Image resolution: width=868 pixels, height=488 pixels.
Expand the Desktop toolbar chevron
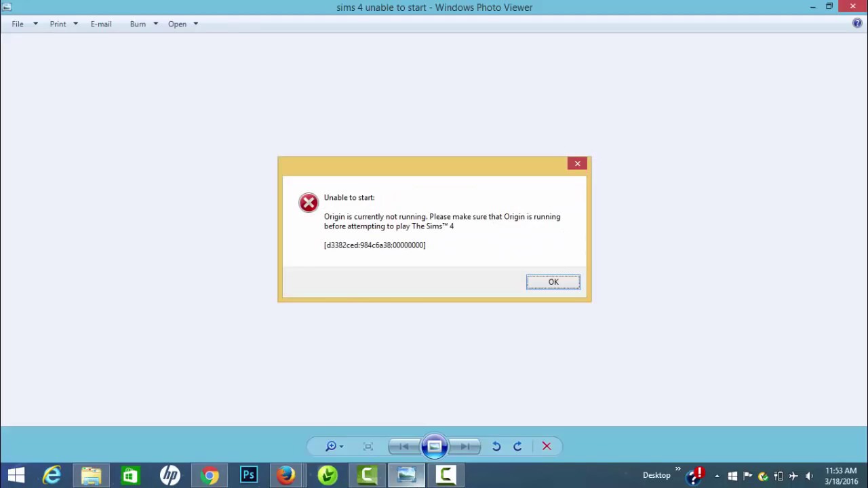(677, 470)
